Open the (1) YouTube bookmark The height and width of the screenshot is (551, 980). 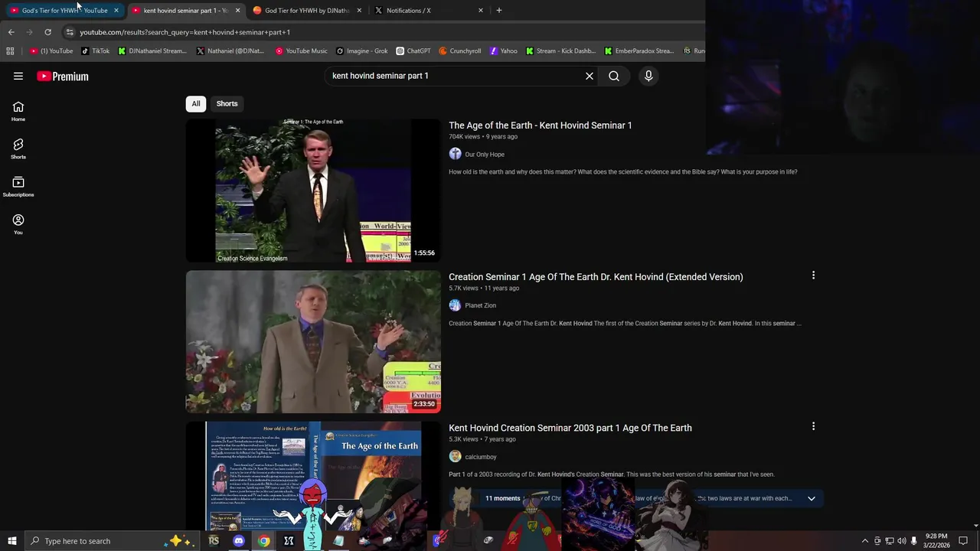(x=52, y=51)
